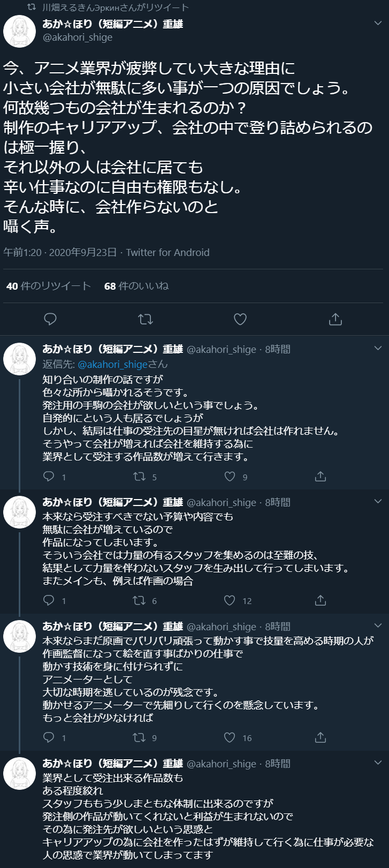Open the main tweet's chevron menu
This screenshot has width=389, height=868.
tap(378, 24)
